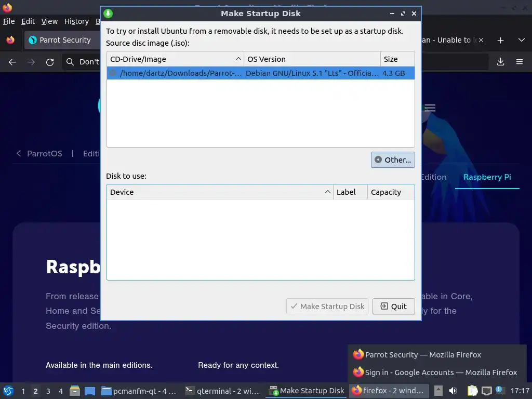Close the 'Unable to' Firefox tab
The image size is (532, 399).
(481, 40)
